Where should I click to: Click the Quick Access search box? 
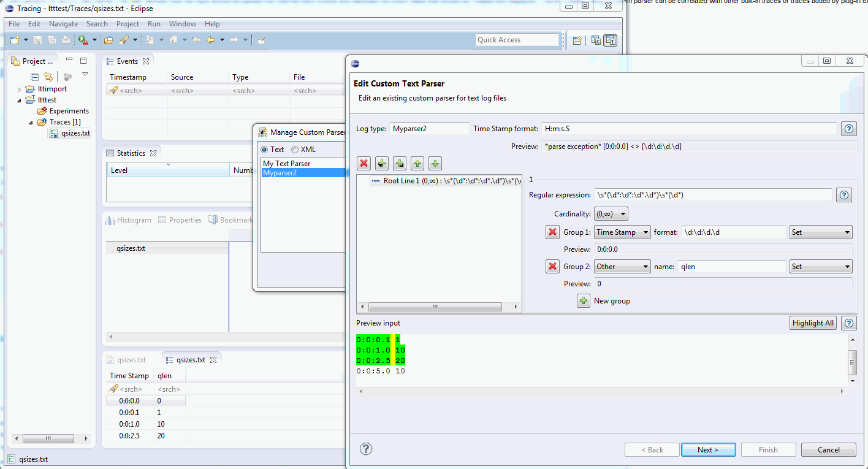click(x=518, y=40)
